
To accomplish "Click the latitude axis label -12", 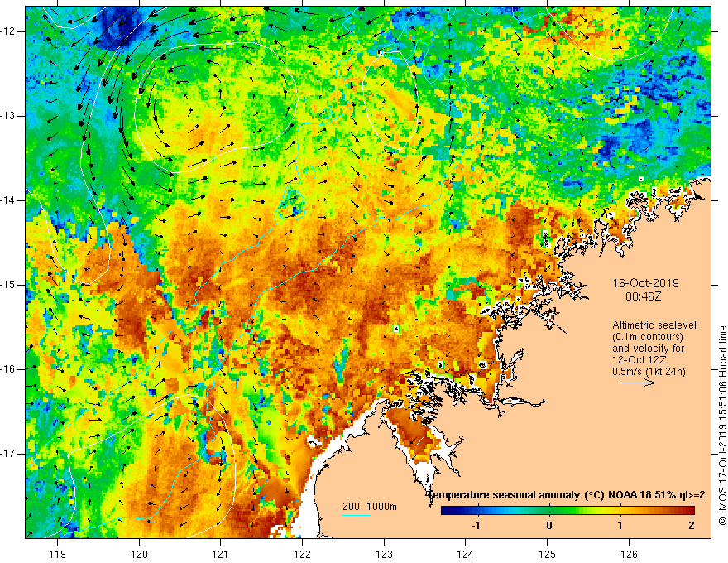I will [8, 31].
